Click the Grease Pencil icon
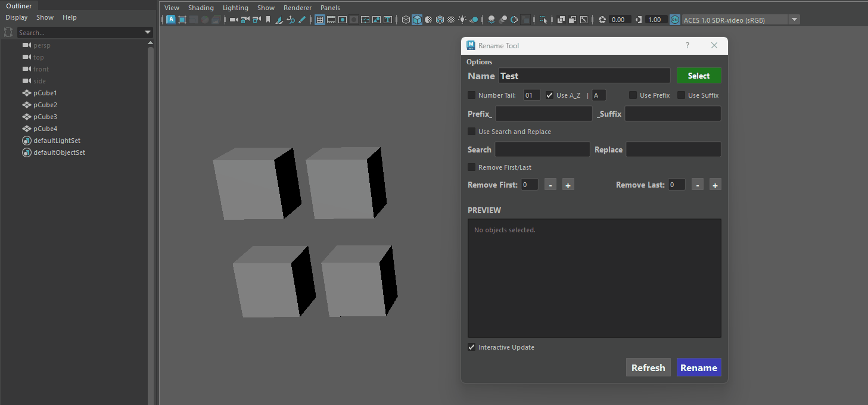The width and height of the screenshot is (868, 405). [302, 20]
